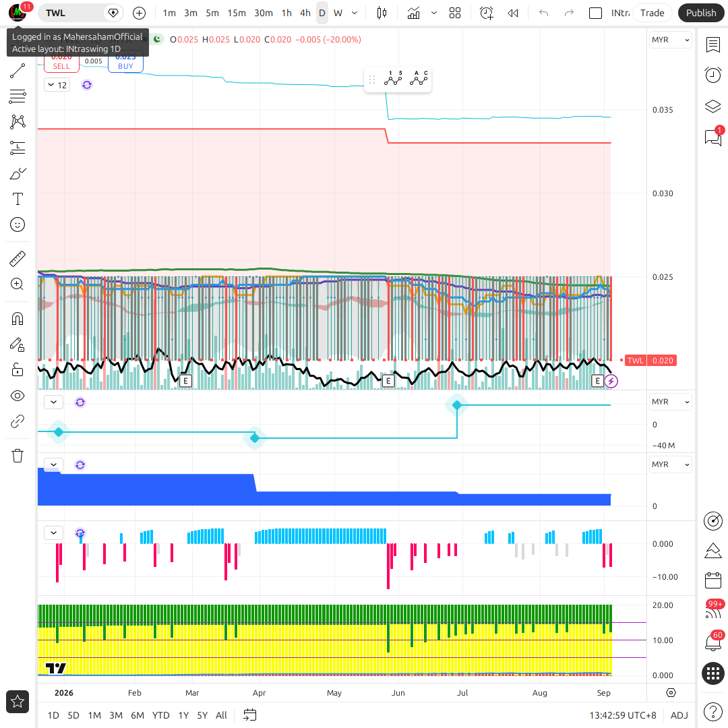Click the Publish button
Image resolution: width=728 pixels, height=728 pixels.
click(x=700, y=13)
